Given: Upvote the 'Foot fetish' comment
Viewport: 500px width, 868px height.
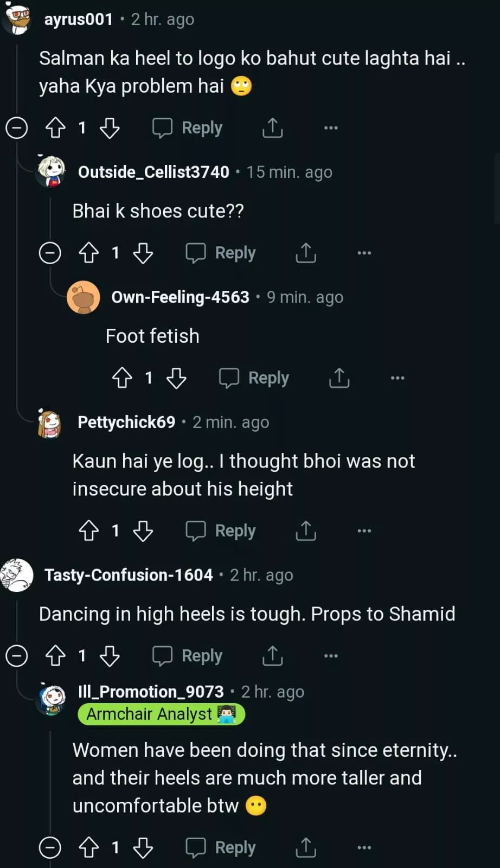Looking at the screenshot, I should [122, 378].
